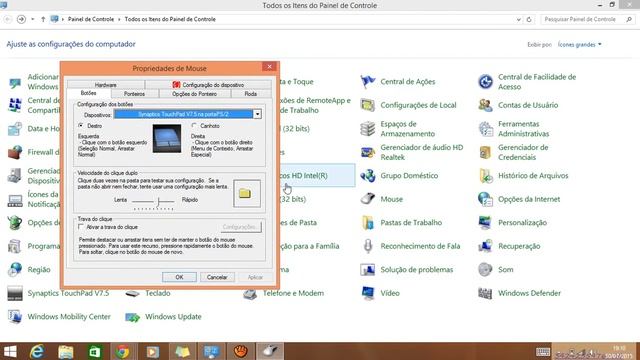Enable Ativar a trava do clique checkbox
This screenshot has width=640, height=360.
pyautogui.click(x=81, y=227)
